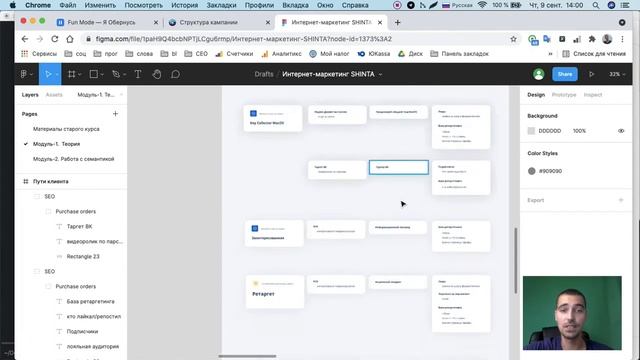Switch to Структура кампании browser tab
This screenshot has height=360, width=640.
(x=220, y=22)
